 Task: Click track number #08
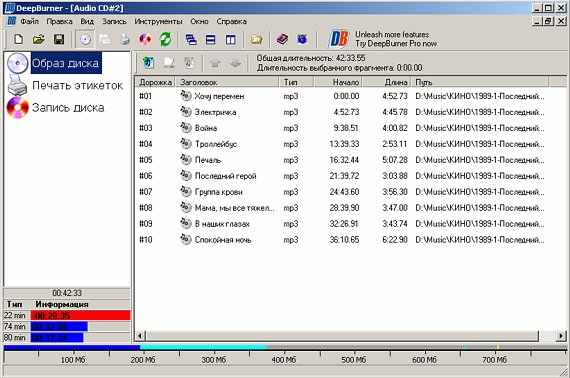(x=146, y=208)
